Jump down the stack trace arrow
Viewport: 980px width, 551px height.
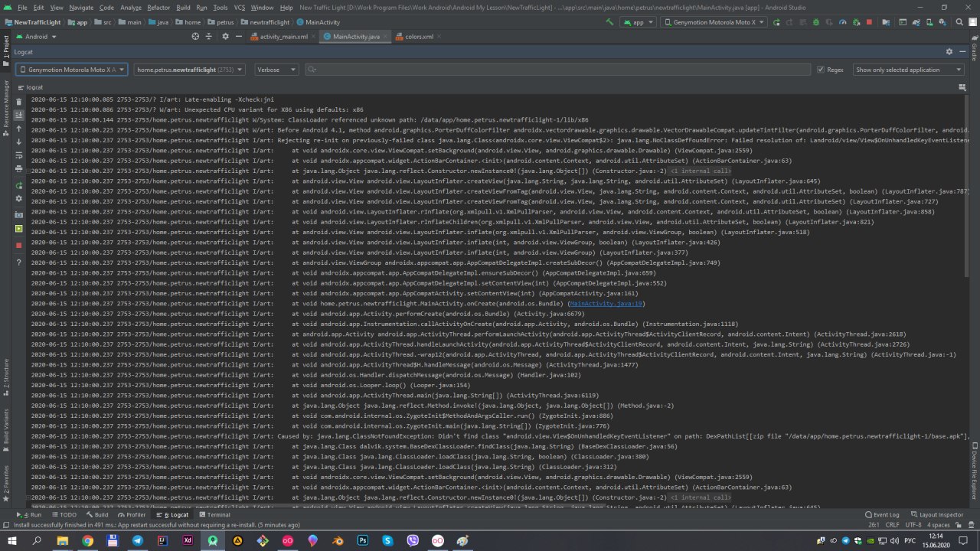coord(19,142)
